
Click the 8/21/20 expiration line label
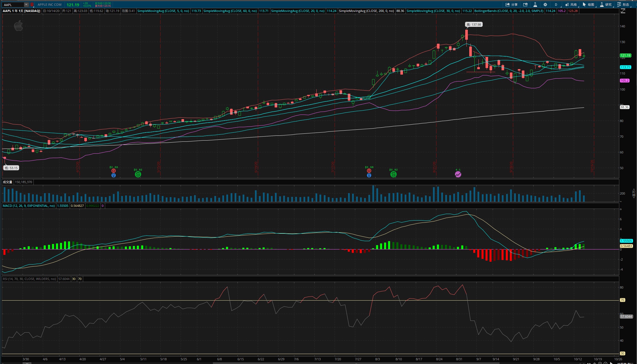pyautogui.click(x=434, y=167)
